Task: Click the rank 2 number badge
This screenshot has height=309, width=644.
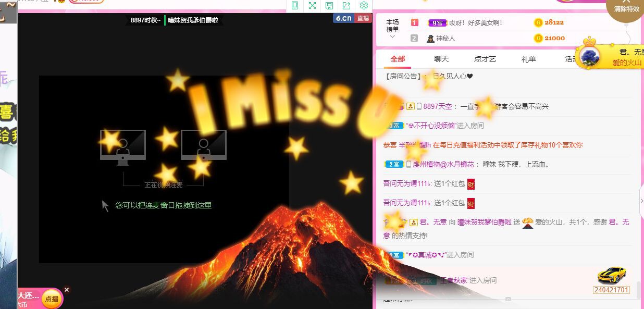Action: pos(414,38)
